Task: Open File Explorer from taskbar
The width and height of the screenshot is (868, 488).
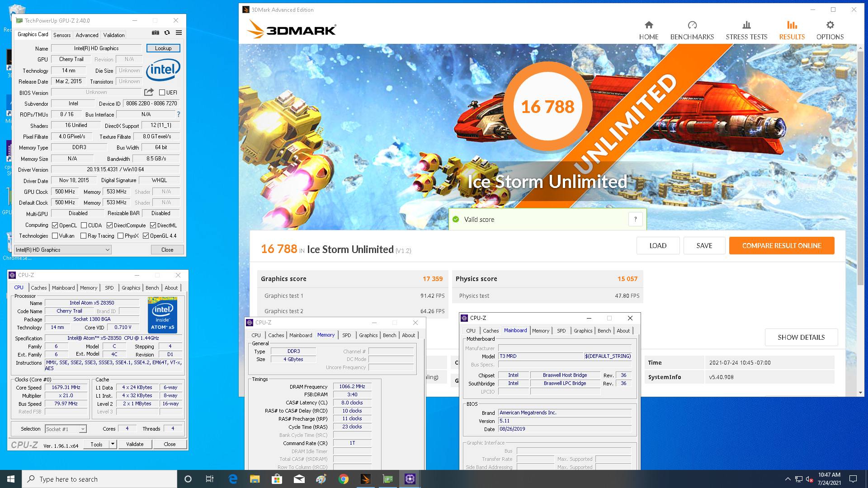Action: pyautogui.click(x=255, y=479)
